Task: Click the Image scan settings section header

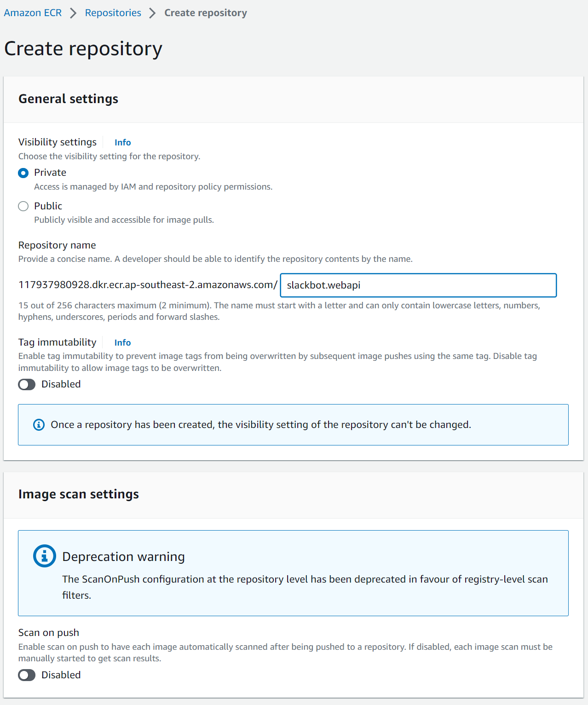Action: click(x=78, y=494)
